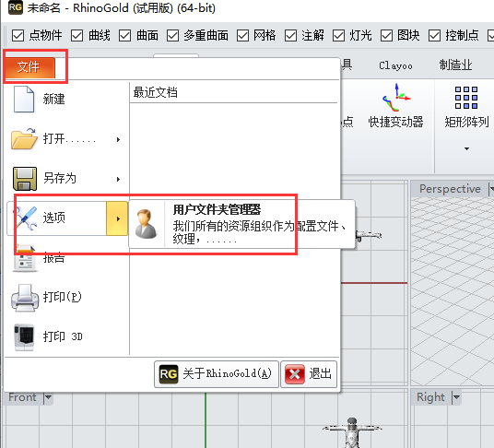
Task: Click the Print 3D machine icon
Action: (24, 337)
